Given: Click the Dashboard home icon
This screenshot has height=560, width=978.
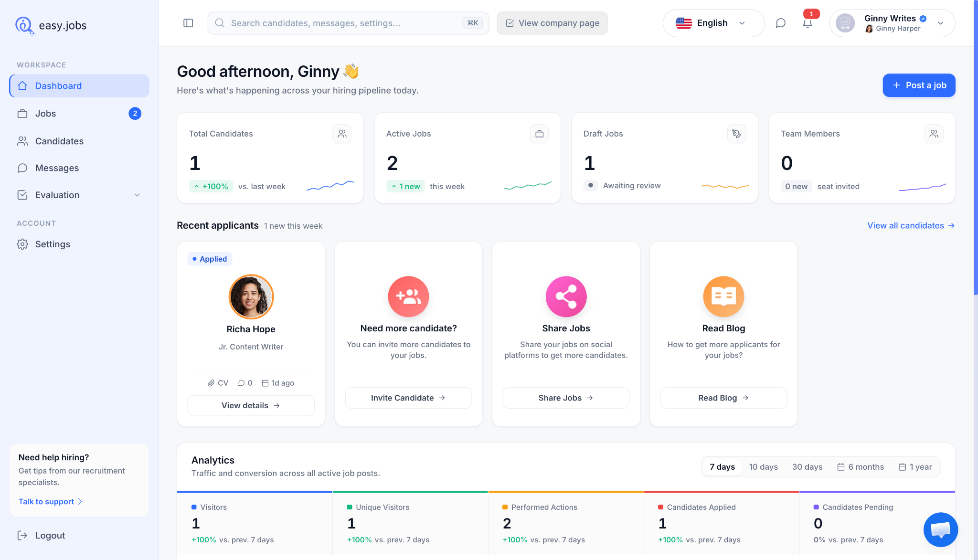Looking at the screenshot, I should [22, 86].
